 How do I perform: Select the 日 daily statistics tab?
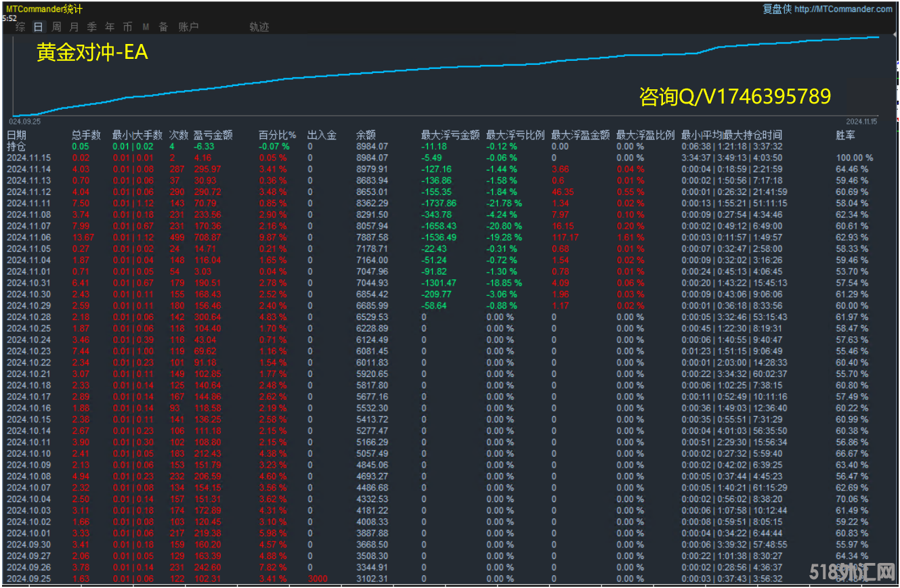(x=39, y=27)
